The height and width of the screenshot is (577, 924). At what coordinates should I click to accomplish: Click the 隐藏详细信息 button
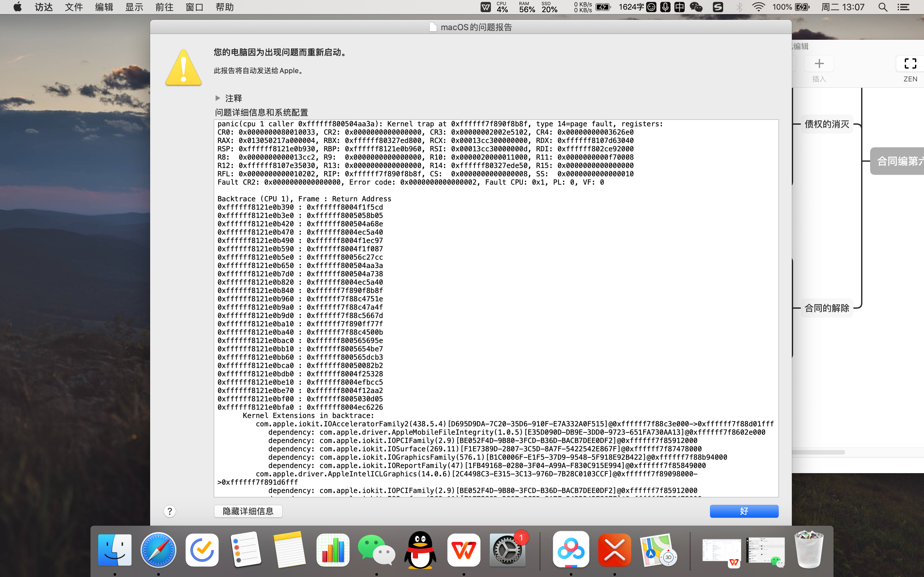[248, 511]
